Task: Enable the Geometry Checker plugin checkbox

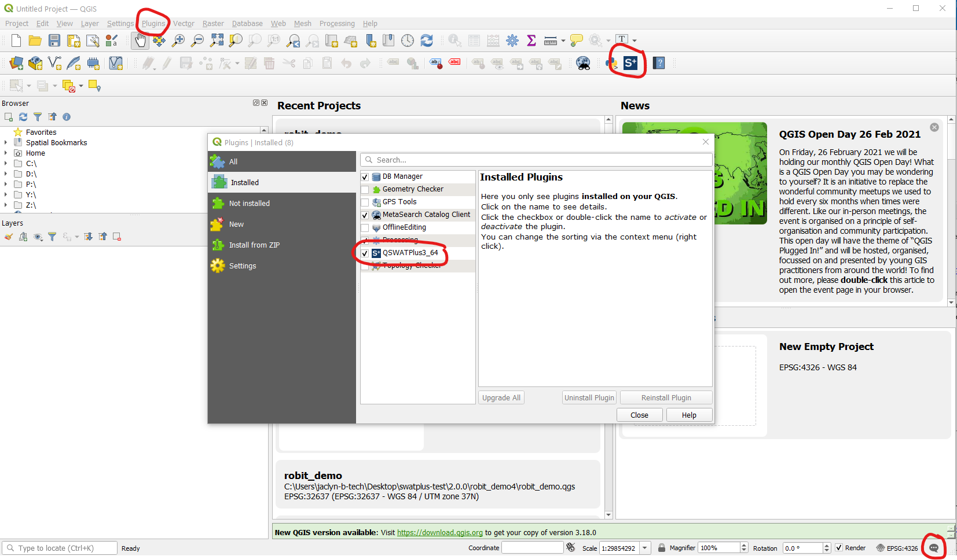Action: pos(365,190)
